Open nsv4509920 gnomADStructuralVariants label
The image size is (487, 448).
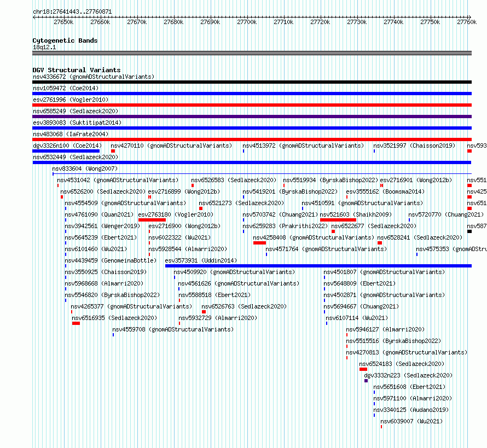pos(234,272)
